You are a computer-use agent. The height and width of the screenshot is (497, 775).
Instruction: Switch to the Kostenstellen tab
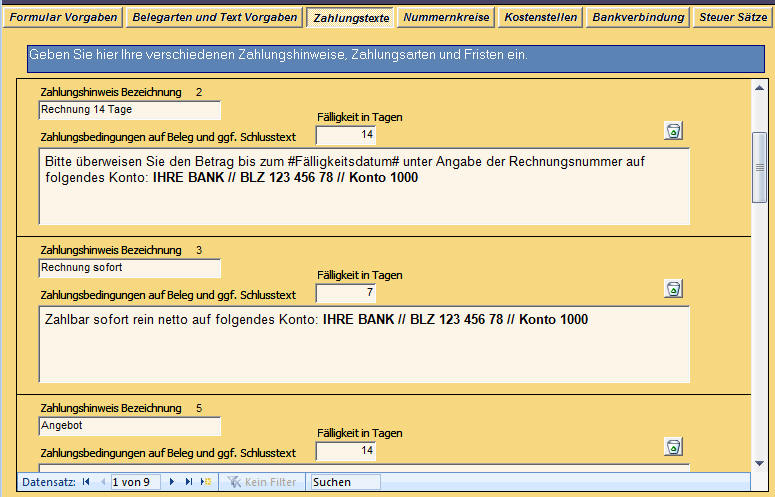pos(540,18)
